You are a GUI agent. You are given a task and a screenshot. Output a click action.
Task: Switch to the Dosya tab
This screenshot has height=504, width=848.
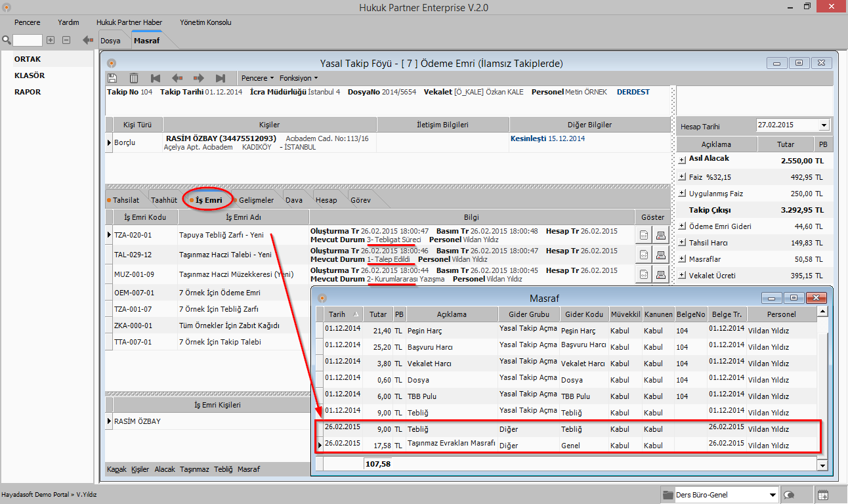(111, 41)
